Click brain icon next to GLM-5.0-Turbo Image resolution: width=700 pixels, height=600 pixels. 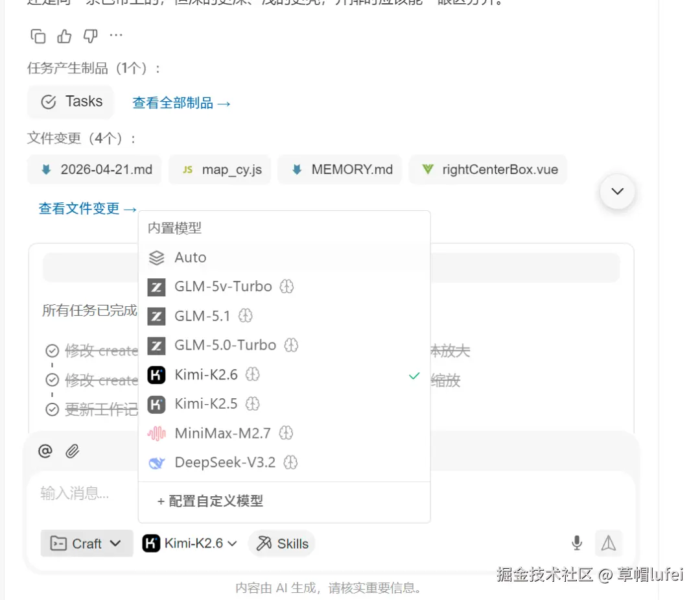coord(291,345)
